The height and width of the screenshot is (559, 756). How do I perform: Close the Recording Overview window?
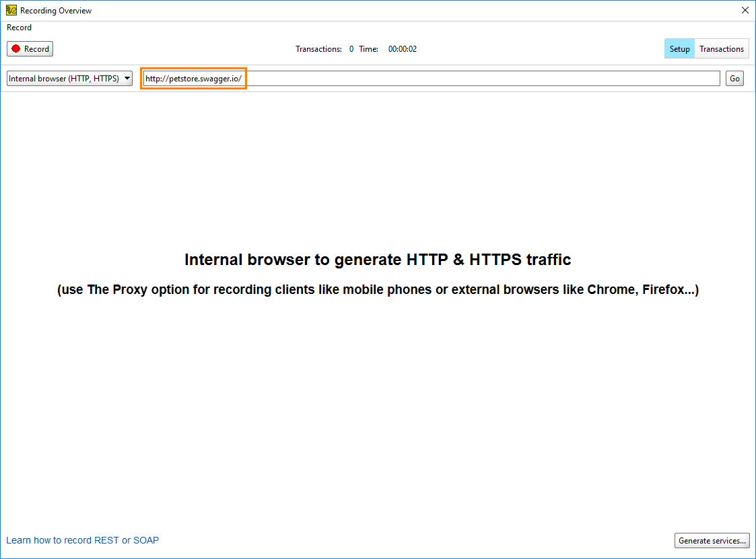pyautogui.click(x=745, y=10)
